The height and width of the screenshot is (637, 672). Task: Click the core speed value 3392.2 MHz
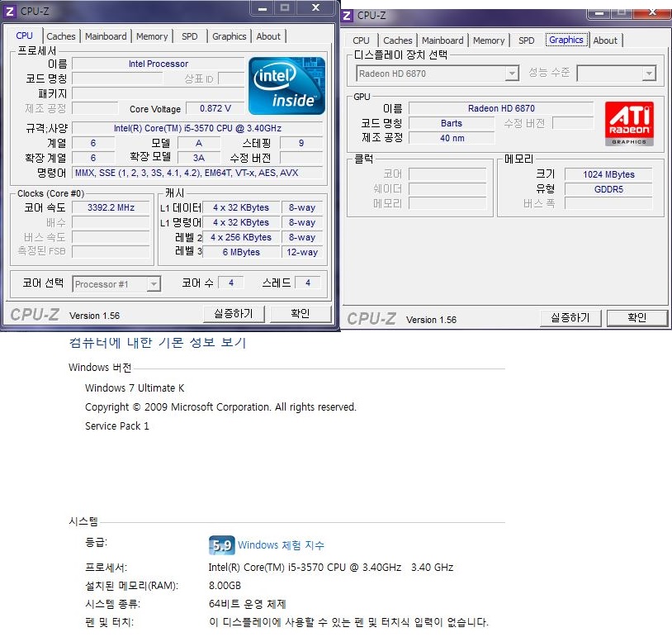(111, 207)
